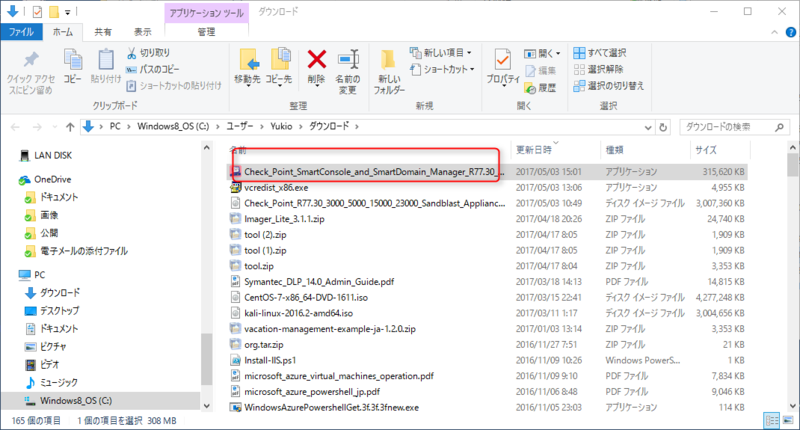Open the Move To (移動先) menu
The height and width of the screenshot is (430, 800).
247,69
